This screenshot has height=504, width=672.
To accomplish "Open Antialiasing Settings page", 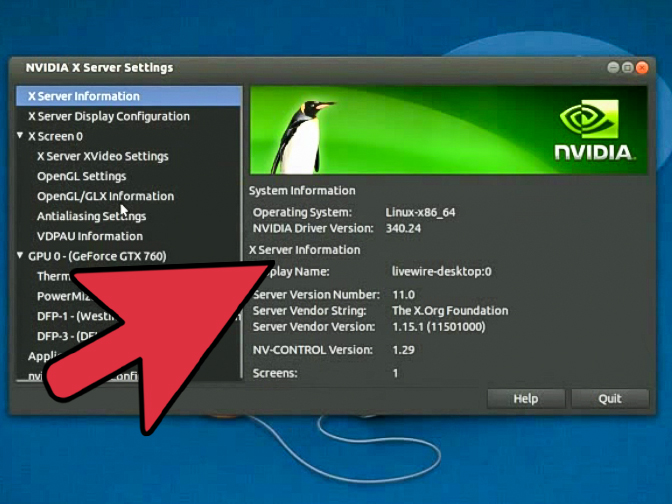I will [91, 216].
